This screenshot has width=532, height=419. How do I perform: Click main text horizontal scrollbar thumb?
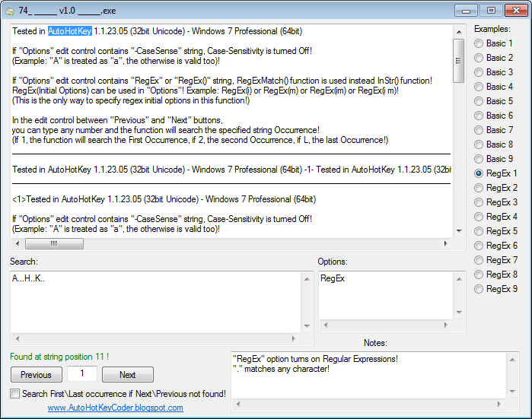(54, 244)
